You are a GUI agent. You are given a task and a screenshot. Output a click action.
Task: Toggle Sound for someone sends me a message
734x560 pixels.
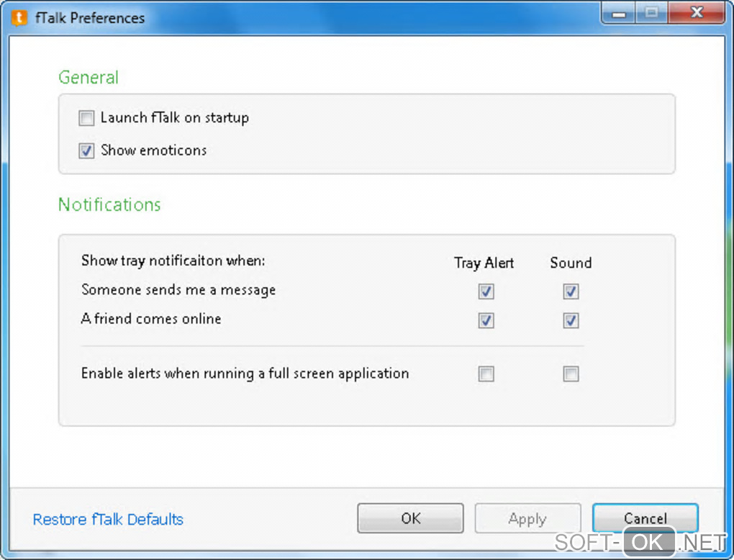(571, 292)
